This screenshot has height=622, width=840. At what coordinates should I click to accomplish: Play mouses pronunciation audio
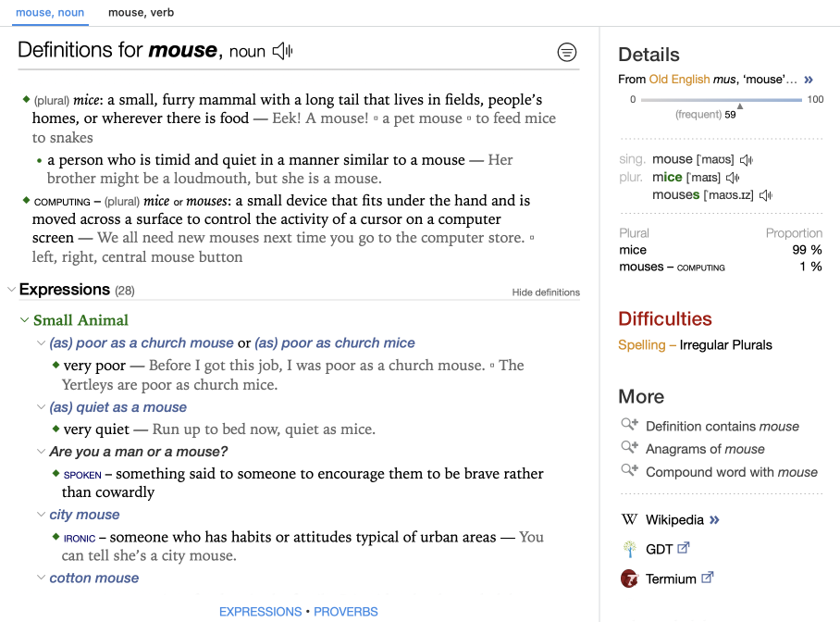pyautogui.click(x=766, y=195)
